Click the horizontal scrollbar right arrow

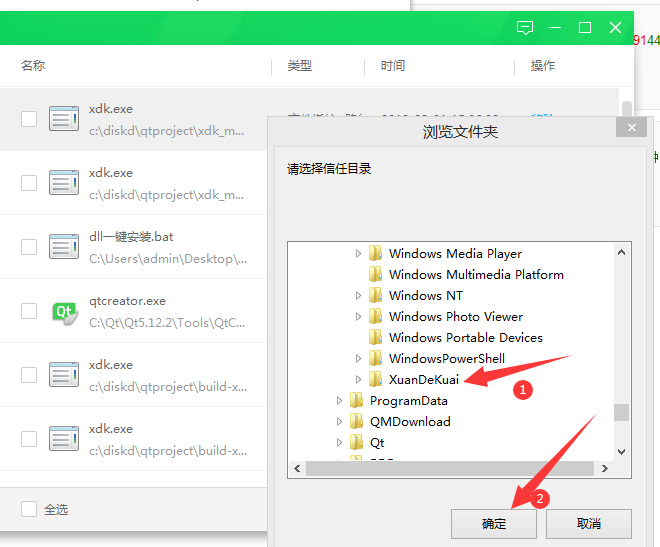[605, 468]
